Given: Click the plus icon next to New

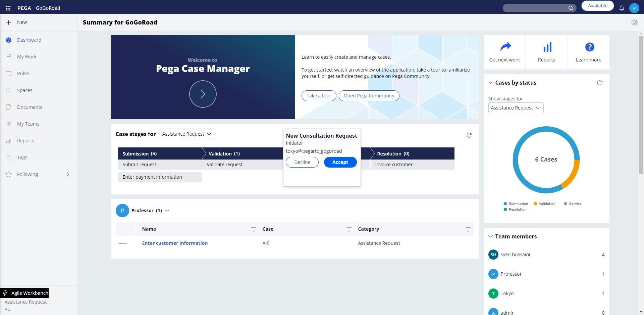Looking at the screenshot, I should [9, 22].
